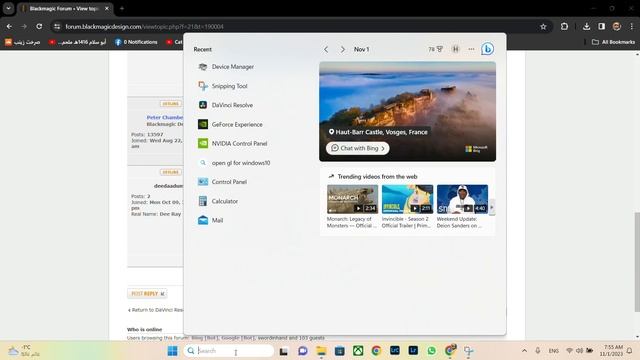This screenshot has height=360, width=640.
Task: Open All Bookmarks folder
Action: [x=613, y=42]
